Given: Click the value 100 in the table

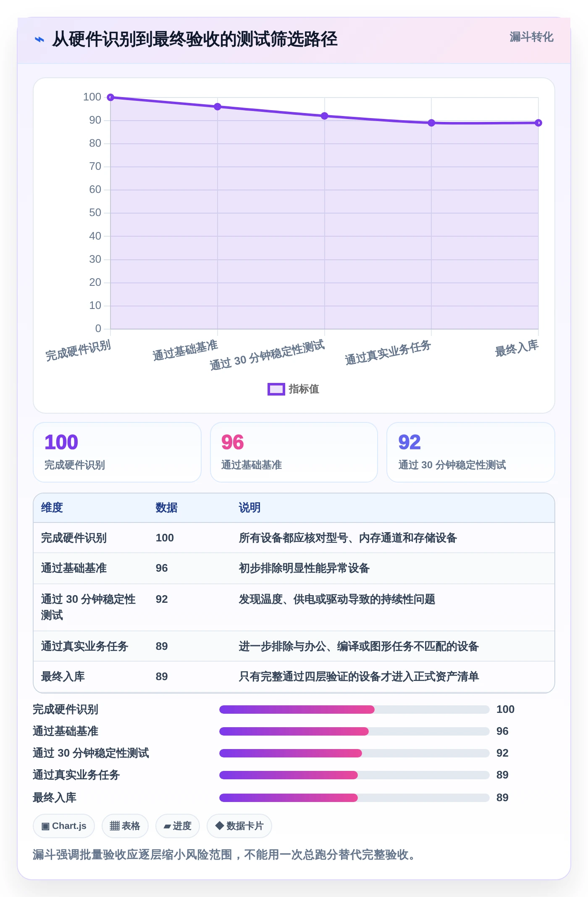Looking at the screenshot, I should click(x=165, y=538).
